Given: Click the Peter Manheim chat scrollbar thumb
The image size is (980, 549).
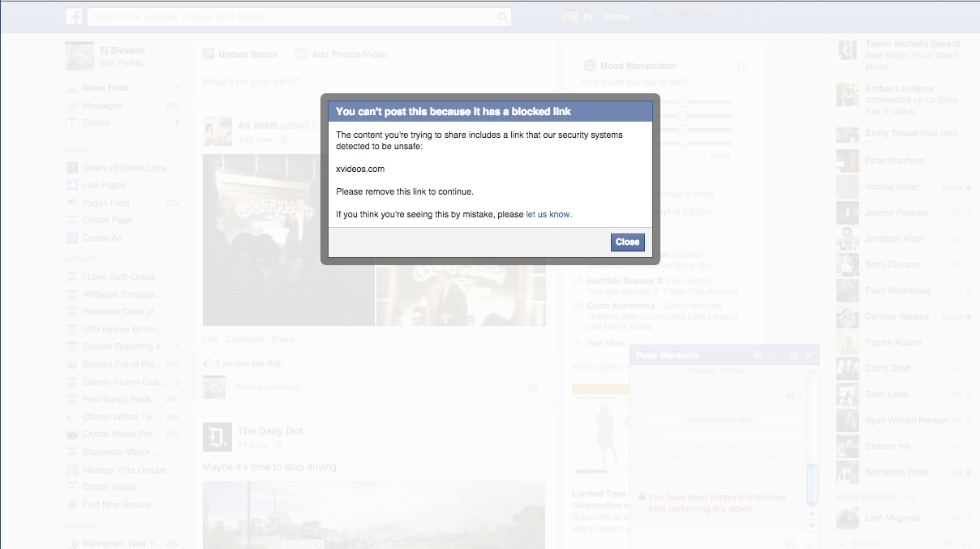Looking at the screenshot, I should pos(813,485).
